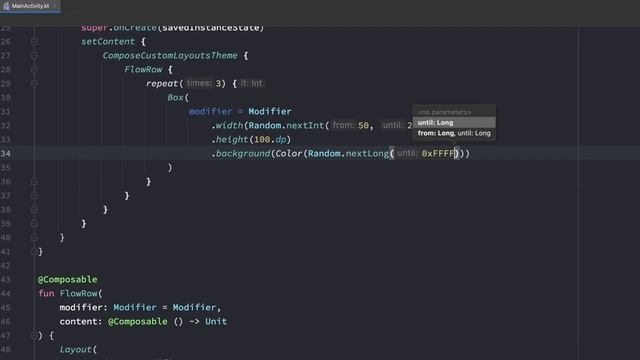The height and width of the screenshot is (360, 640).
Task: Fold the FlowRow block at line 28
Action: (34, 69)
